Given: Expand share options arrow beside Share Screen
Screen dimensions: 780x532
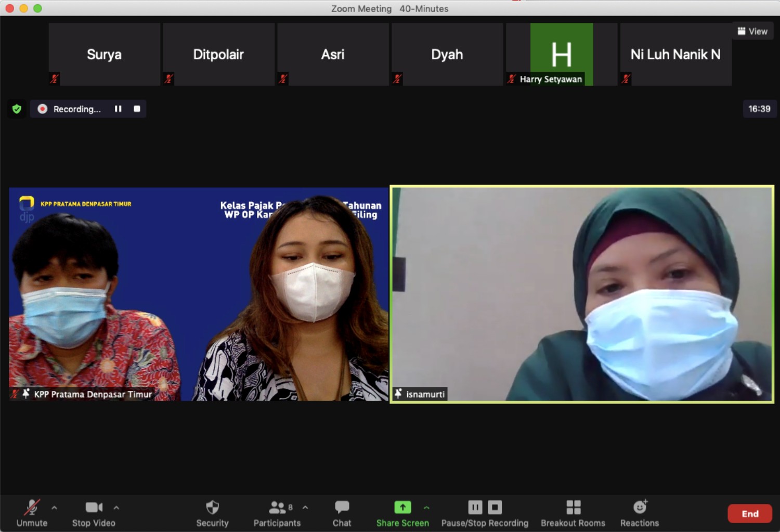Looking at the screenshot, I should click(426, 508).
